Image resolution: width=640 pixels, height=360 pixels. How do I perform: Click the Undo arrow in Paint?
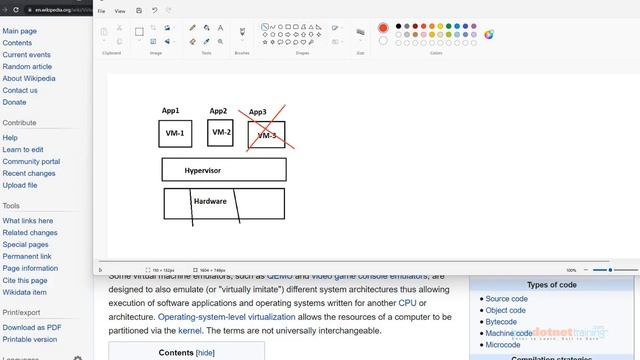tap(154, 11)
